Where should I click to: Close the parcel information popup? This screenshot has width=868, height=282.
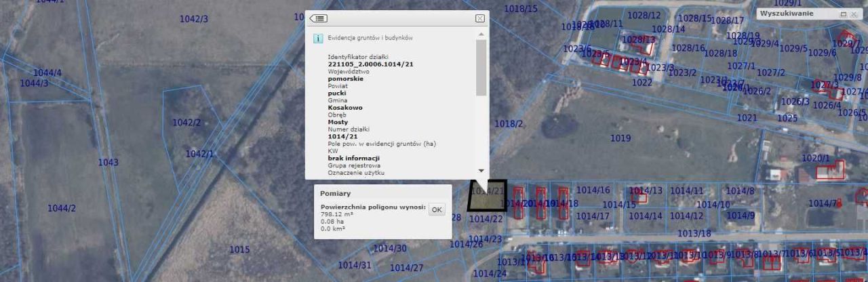pyautogui.click(x=480, y=18)
